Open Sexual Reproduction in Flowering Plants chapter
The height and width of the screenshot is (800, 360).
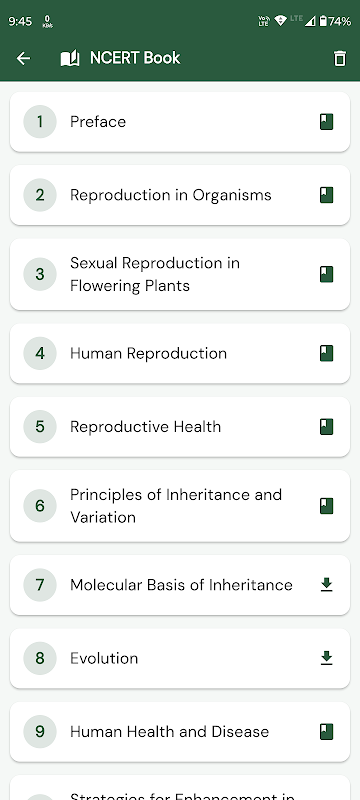tap(180, 274)
